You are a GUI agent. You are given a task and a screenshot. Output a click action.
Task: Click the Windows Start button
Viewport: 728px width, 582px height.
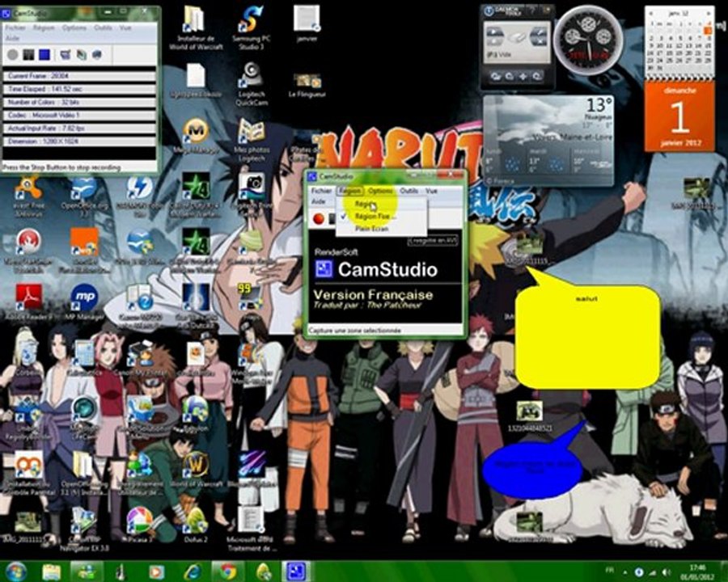pyautogui.click(x=16, y=571)
